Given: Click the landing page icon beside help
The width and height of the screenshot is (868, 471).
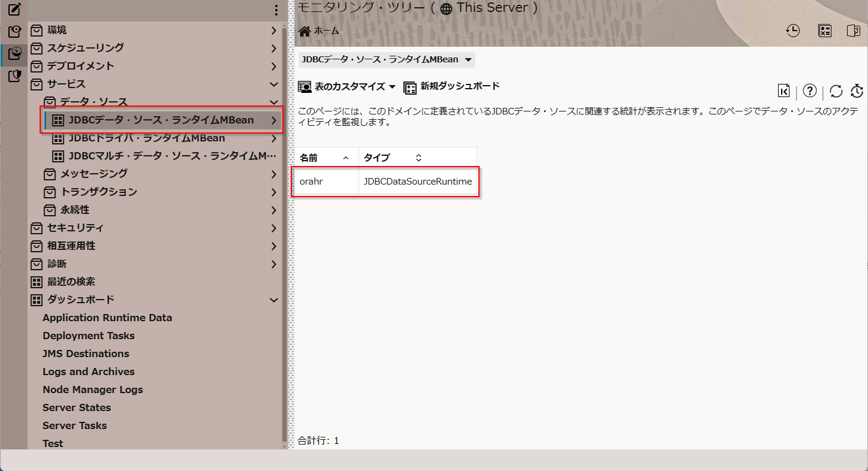Looking at the screenshot, I should point(783,90).
